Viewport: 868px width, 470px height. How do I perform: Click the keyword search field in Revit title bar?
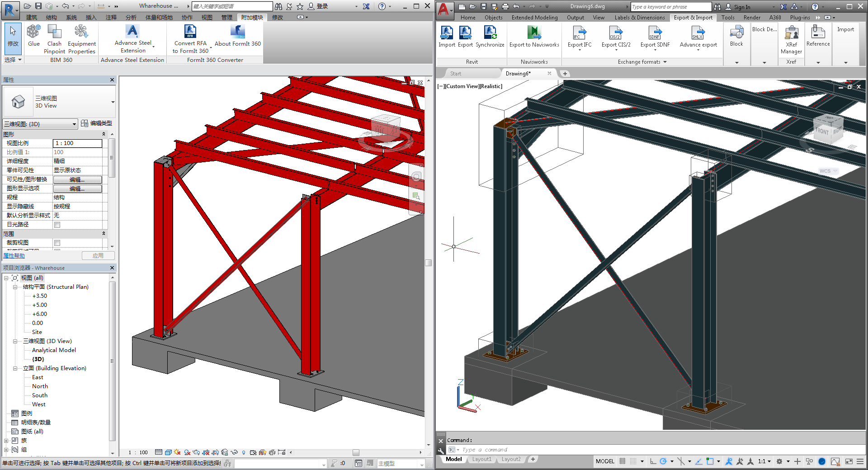231,6
